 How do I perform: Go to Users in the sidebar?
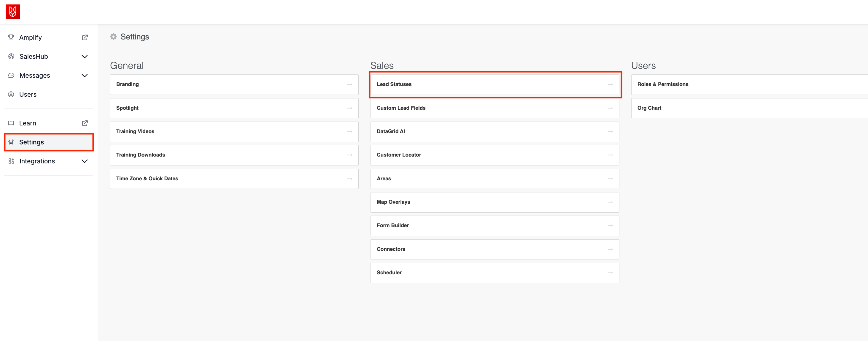pos(49,94)
